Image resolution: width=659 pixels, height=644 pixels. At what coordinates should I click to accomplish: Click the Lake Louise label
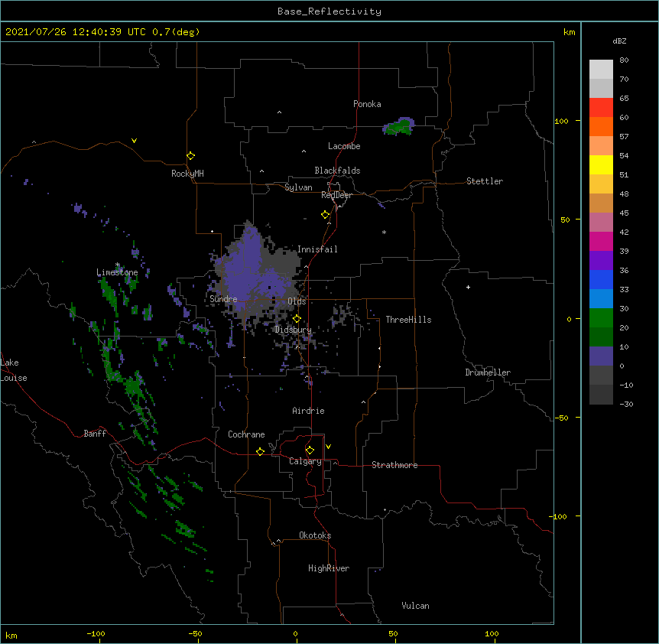pyautogui.click(x=12, y=370)
